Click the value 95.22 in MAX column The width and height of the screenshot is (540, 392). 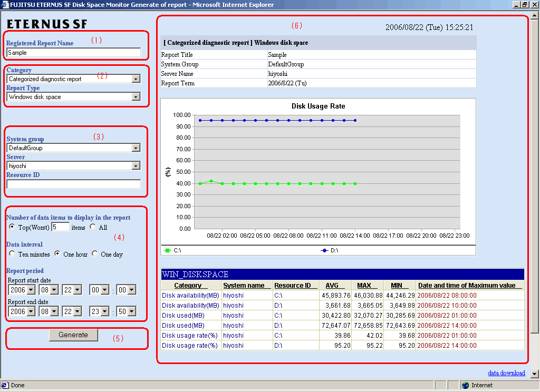point(375,346)
